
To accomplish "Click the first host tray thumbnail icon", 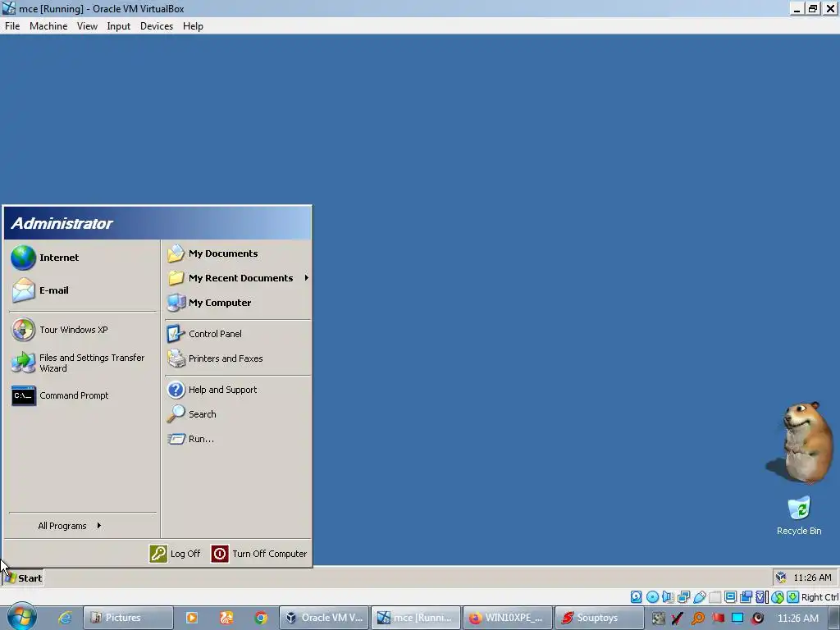I will pos(659,619).
